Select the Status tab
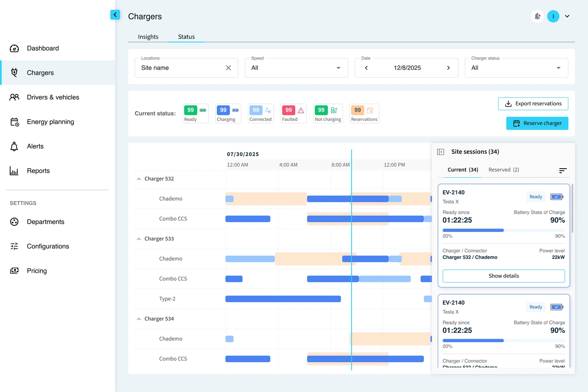 pyautogui.click(x=186, y=37)
